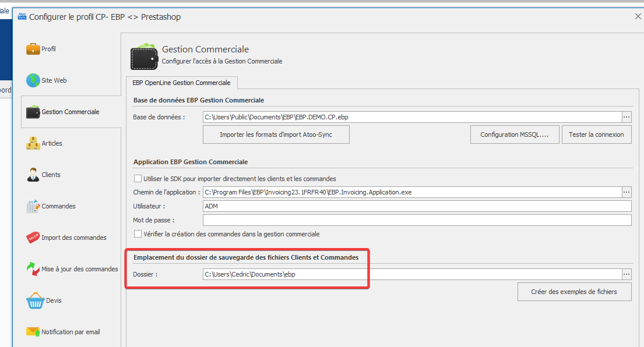Click the Clients person icon
Image resolution: width=644 pixels, height=347 pixels.
(33, 175)
